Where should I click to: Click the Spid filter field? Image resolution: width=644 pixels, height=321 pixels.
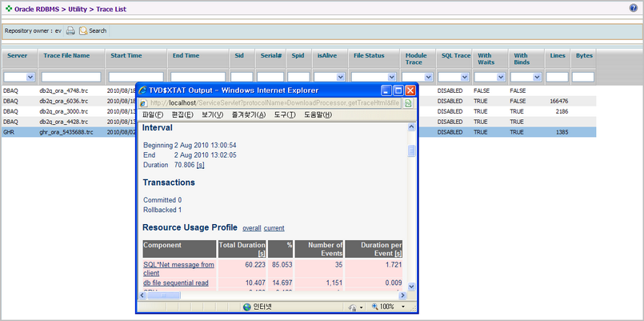298,78
